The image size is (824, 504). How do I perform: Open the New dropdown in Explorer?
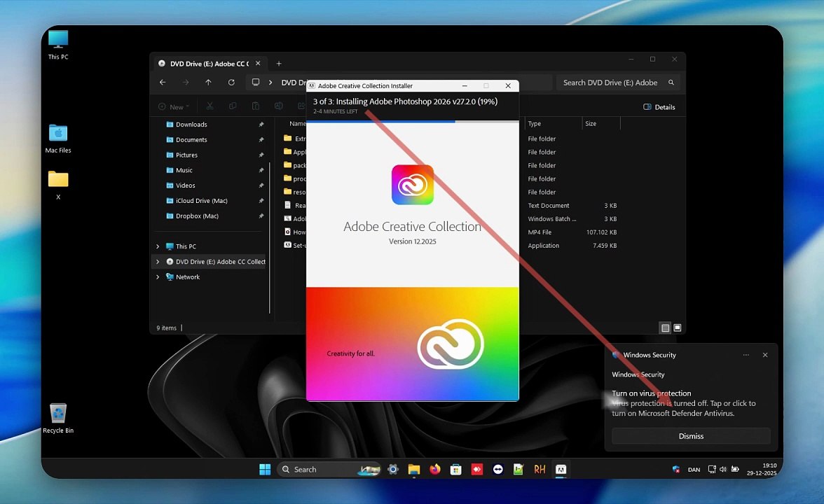click(x=174, y=106)
